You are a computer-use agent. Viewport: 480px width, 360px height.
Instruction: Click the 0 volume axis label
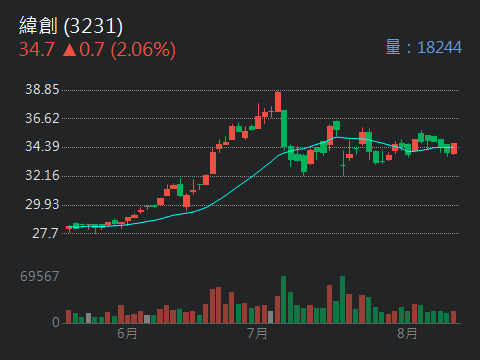[x=56, y=322]
